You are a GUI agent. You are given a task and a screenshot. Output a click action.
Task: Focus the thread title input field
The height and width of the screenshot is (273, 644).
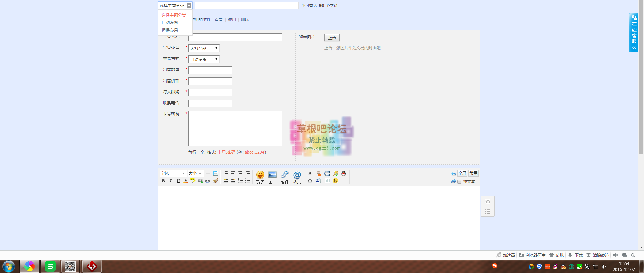247,5
